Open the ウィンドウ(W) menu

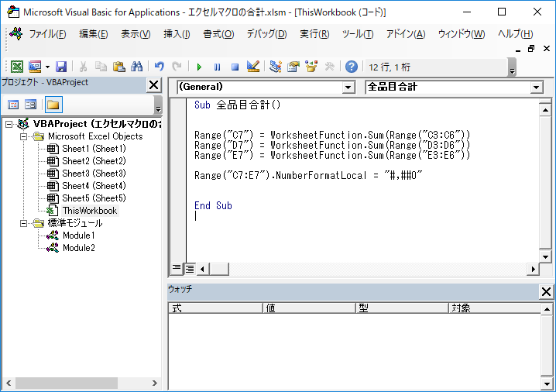[x=462, y=34]
